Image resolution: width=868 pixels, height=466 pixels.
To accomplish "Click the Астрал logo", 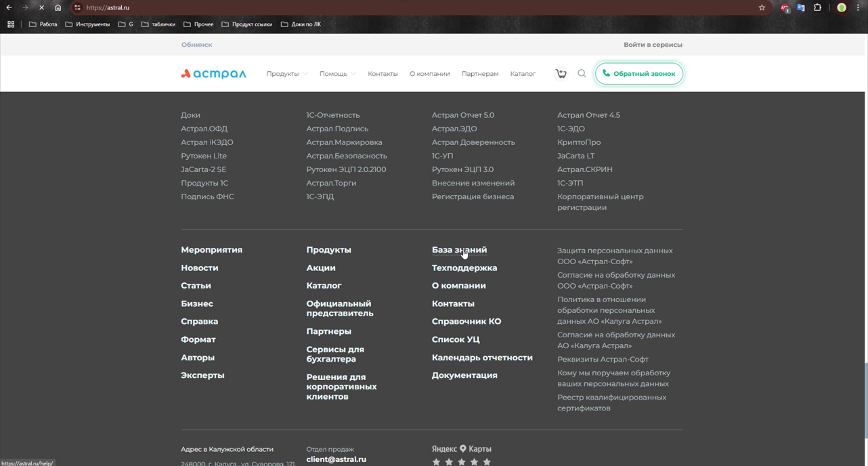I will click(213, 74).
